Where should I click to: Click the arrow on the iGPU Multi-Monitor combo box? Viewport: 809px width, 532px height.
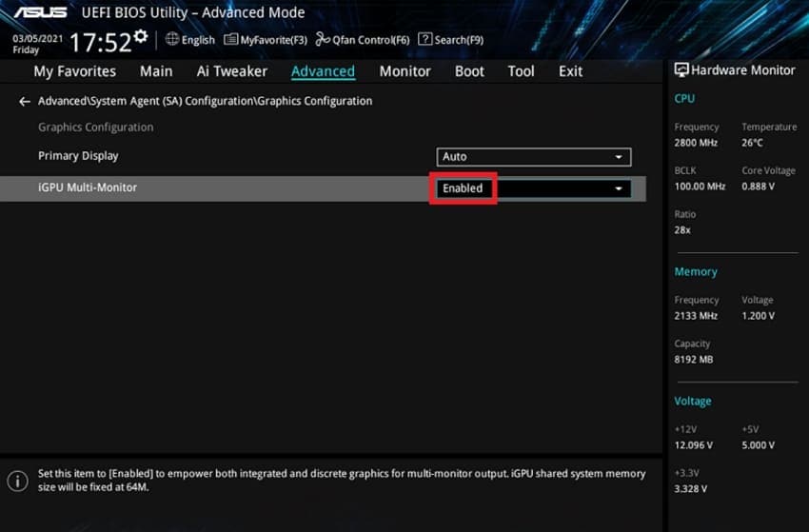[618, 188]
